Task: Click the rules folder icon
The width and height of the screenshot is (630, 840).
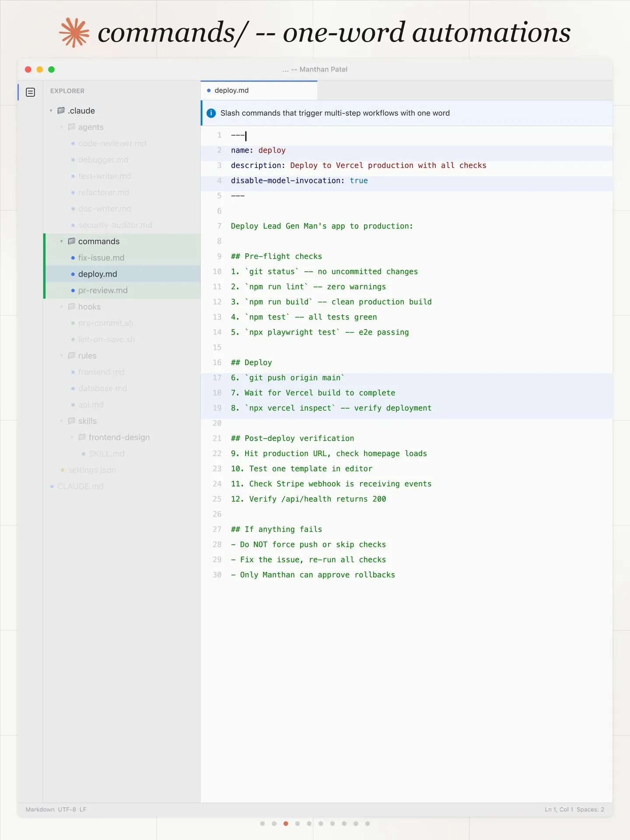Action: click(x=72, y=356)
